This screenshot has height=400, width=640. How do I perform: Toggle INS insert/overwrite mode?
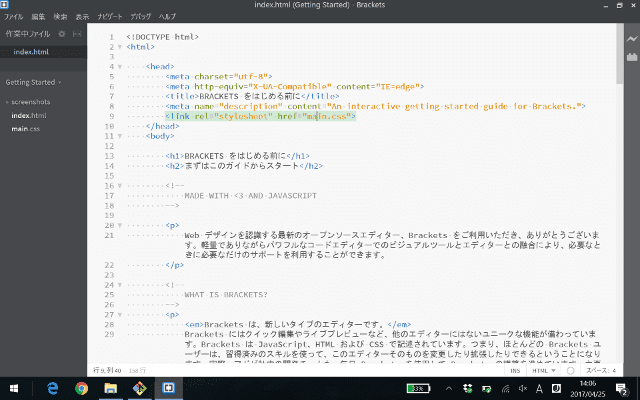tap(515, 371)
